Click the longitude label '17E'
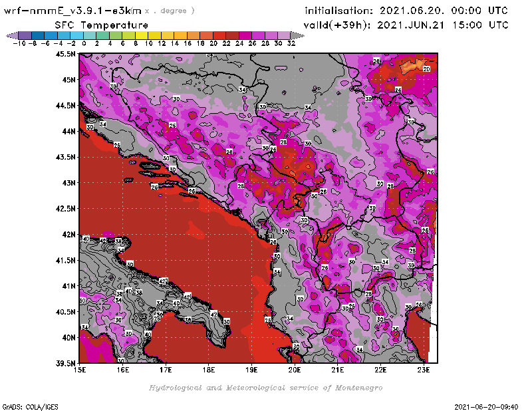Image resolution: width=532 pixels, height=411 pixels. click(166, 370)
